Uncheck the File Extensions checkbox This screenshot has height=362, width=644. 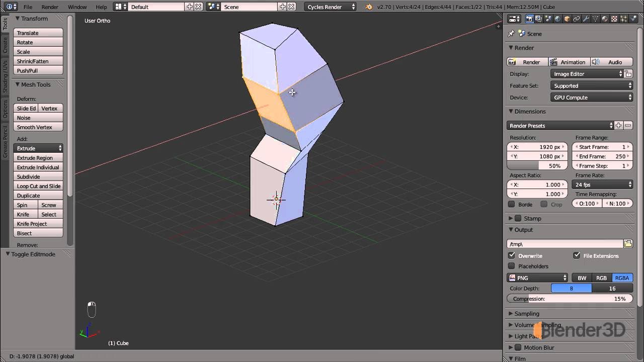coord(577,255)
